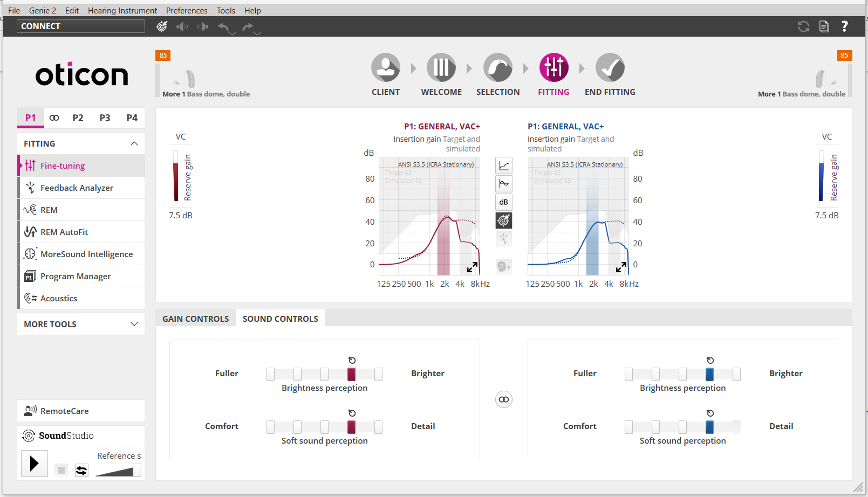Open MoreSound Intelligence
Image resolution: width=868 pixels, height=497 pixels.
pyautogui.click(x=81, y=254)
